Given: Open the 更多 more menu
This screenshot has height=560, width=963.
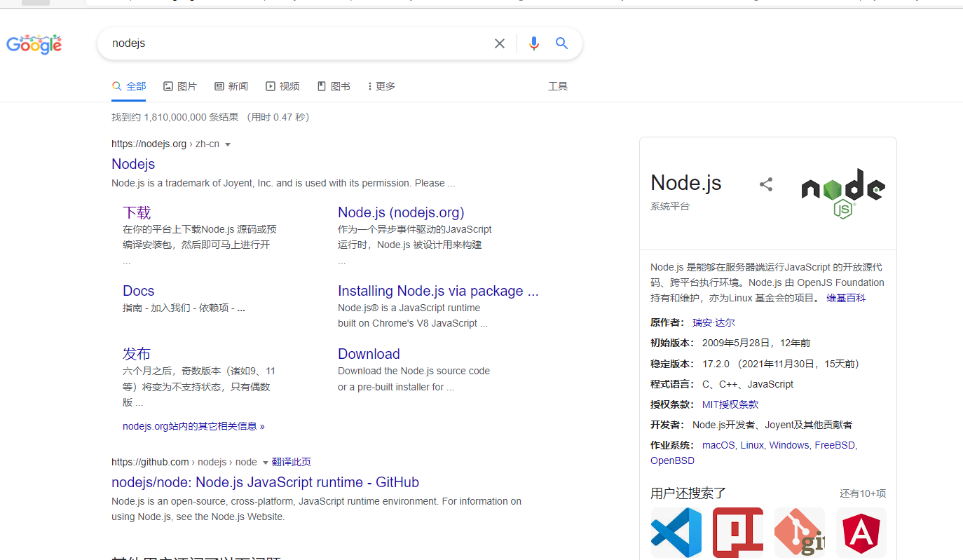Looking at the screenshot, I should (x=381, y=86).
